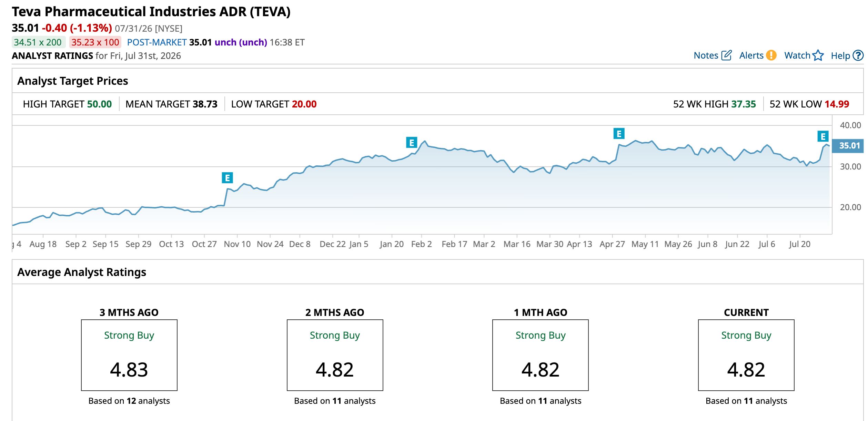Click the 52 WK LOW 14.99 value
Screen dimensions: 868x421
pyautogui.click(x=837, y=104)
